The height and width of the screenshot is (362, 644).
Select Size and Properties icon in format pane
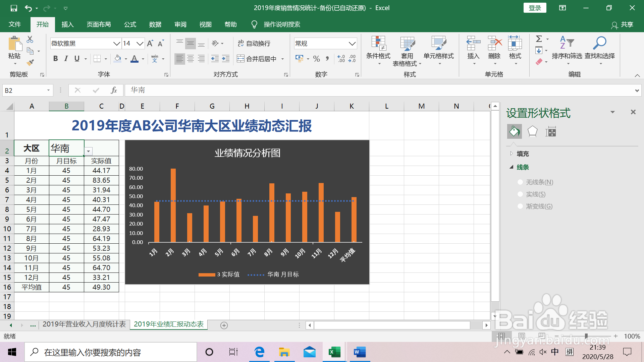(550, 131)
